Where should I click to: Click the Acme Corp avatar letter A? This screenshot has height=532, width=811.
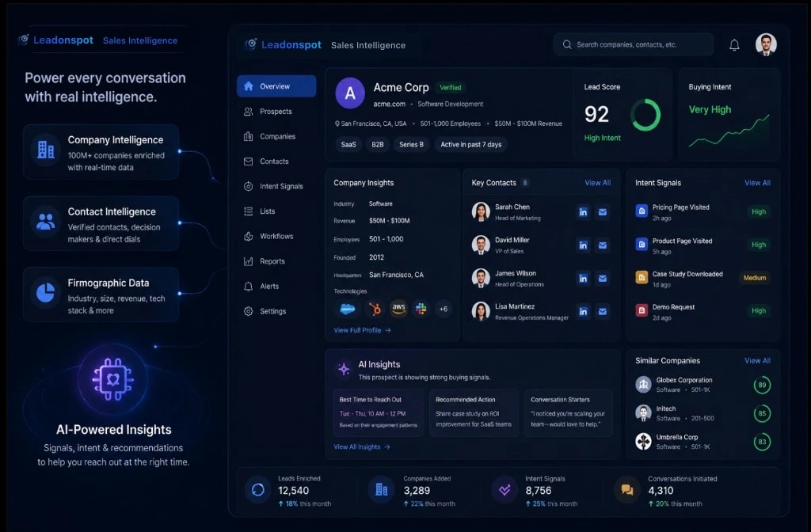pos(350,93)
